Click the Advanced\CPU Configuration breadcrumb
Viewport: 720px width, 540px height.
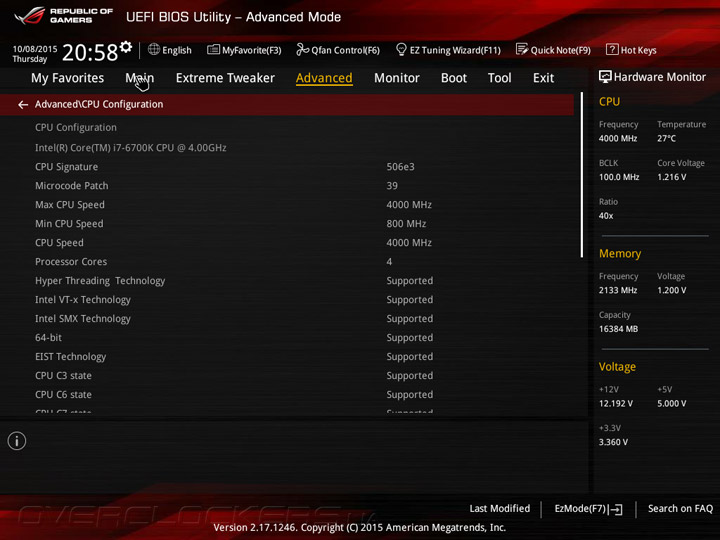pyautogui.click(x=99, y=104)
